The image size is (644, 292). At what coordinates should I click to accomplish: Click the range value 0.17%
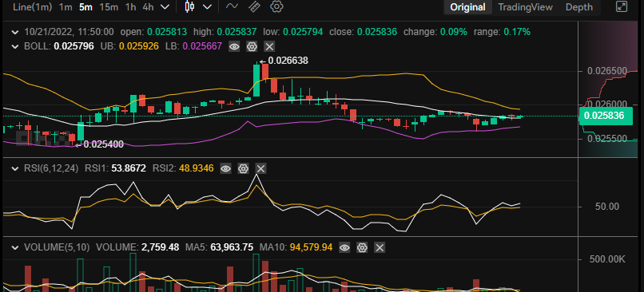click(518, 32)
